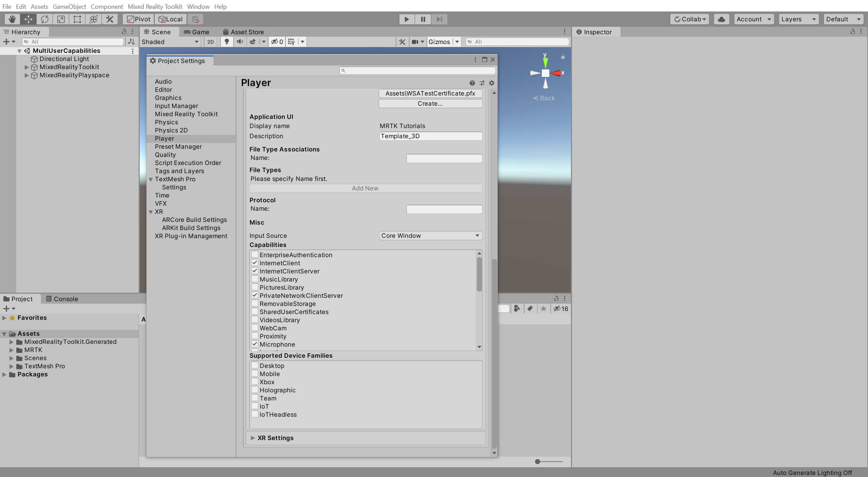Expand MixedRealityToolkit in the Hierarchy

[26, 67]
